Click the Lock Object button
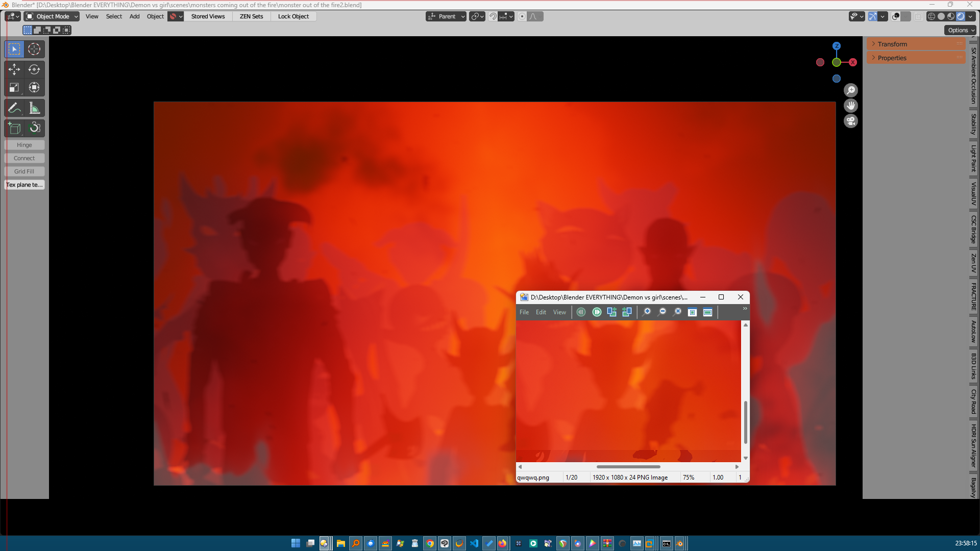This screenshot has height=551, width=980. 293,16
